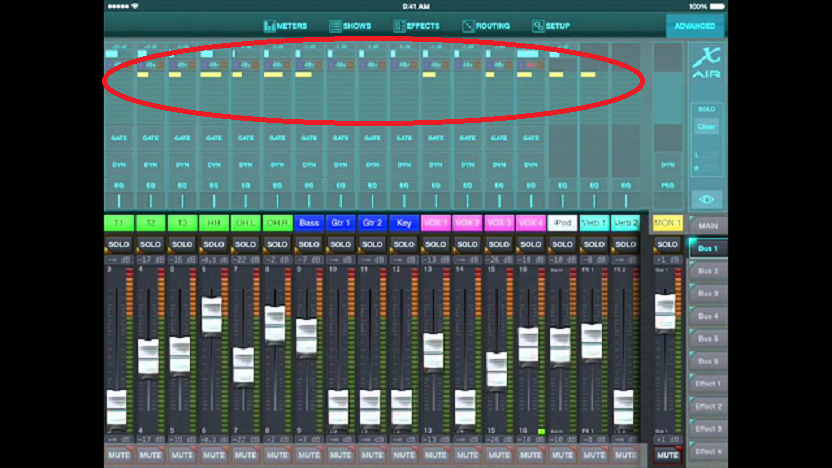Select the VOX 1 channel label

[436, 223]
